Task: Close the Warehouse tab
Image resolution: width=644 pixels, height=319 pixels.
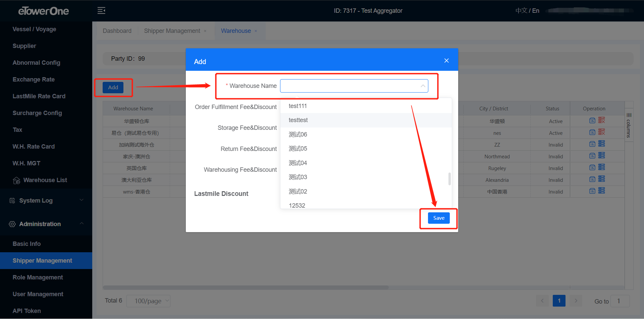Action: (x=256, y=31)
